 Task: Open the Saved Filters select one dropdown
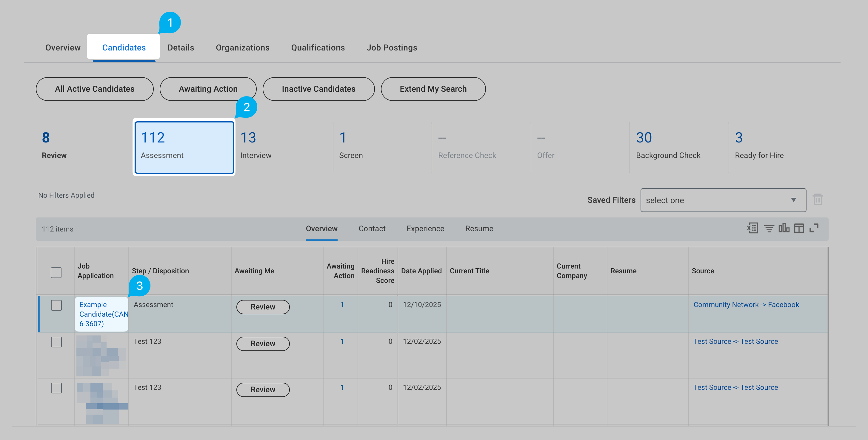click(723, 200)
